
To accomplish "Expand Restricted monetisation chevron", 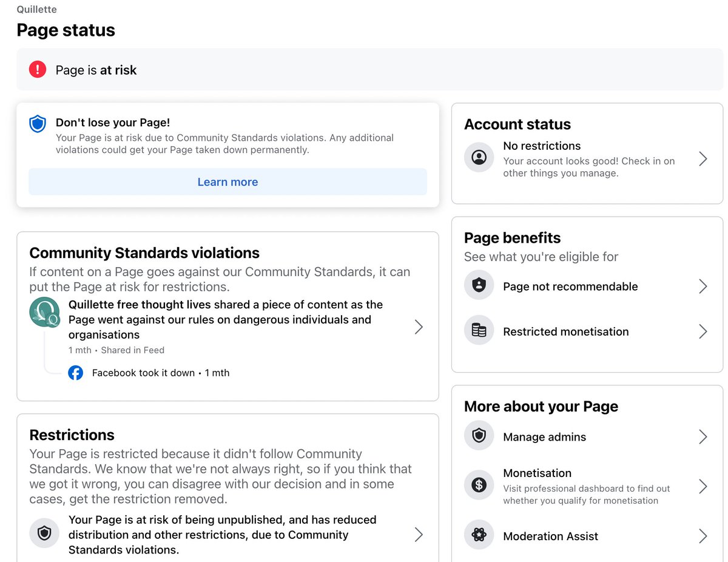I will click(703, 331).
